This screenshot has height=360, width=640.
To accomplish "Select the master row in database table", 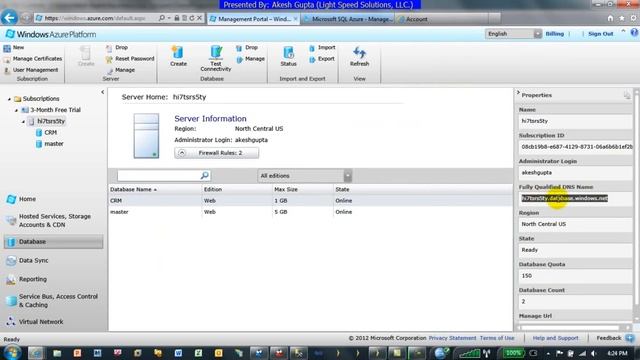I will point(310,212).
